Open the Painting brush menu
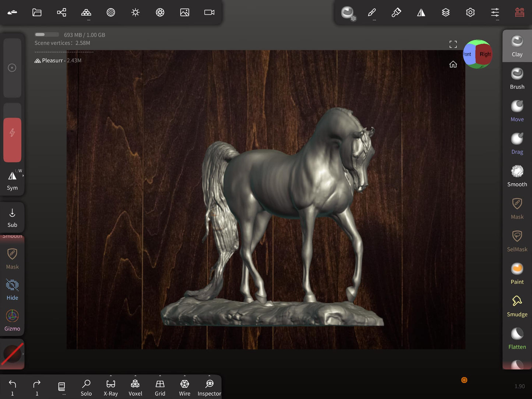 click(397, 13)
